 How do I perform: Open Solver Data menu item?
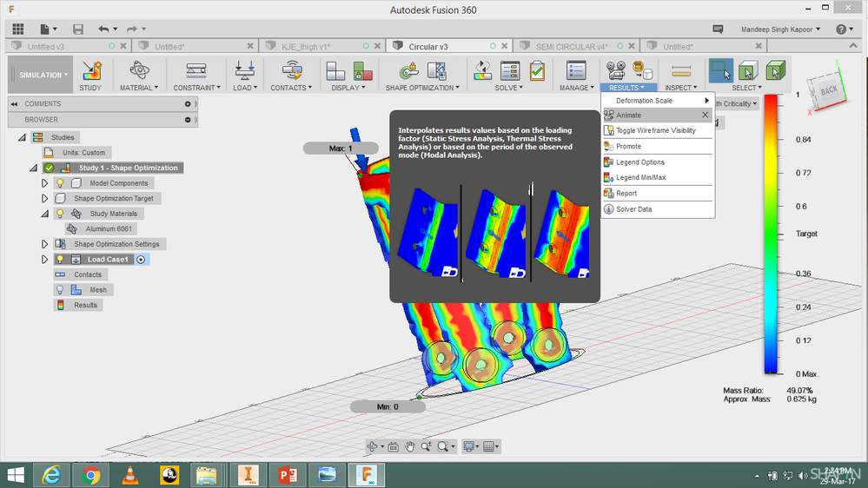click(x=657, y=209)
